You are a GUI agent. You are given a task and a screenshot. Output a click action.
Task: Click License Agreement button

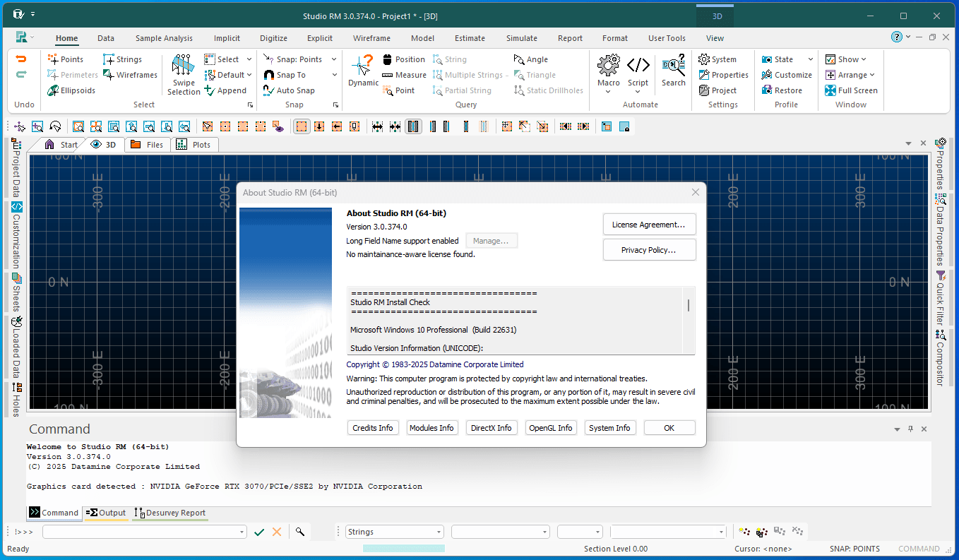[649, 225]
